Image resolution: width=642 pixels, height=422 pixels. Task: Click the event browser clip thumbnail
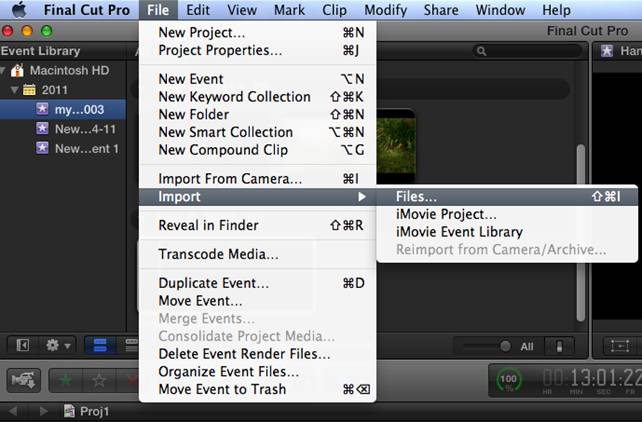[396, 146]
